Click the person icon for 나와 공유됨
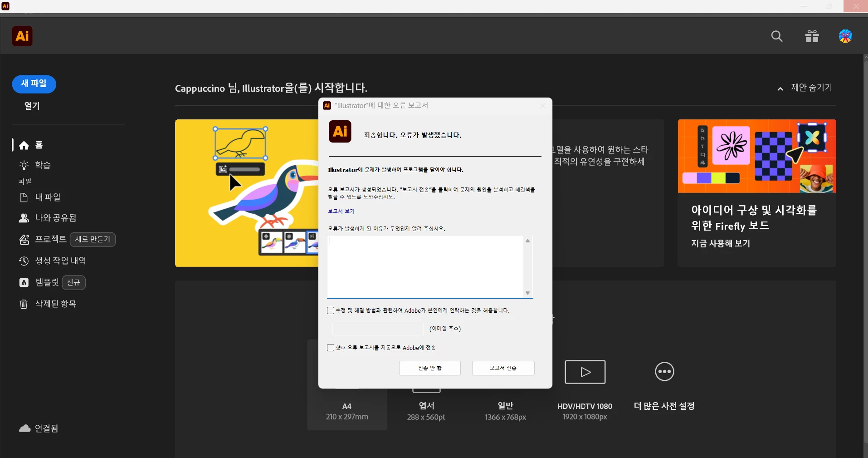868x458 pixels. point(24,218)
